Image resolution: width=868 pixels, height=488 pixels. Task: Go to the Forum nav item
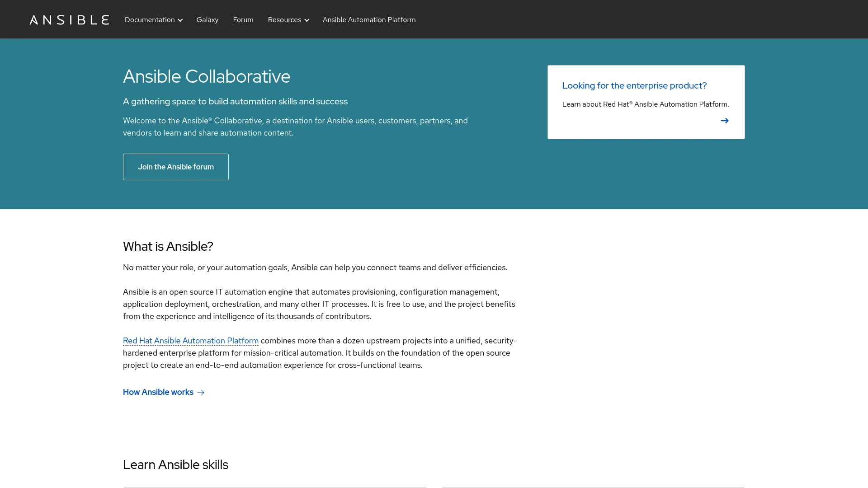[x=243, y=19]
